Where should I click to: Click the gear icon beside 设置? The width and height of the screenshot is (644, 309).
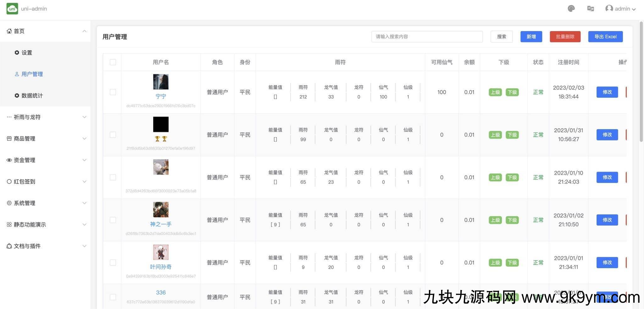click(x=17, y=52)
